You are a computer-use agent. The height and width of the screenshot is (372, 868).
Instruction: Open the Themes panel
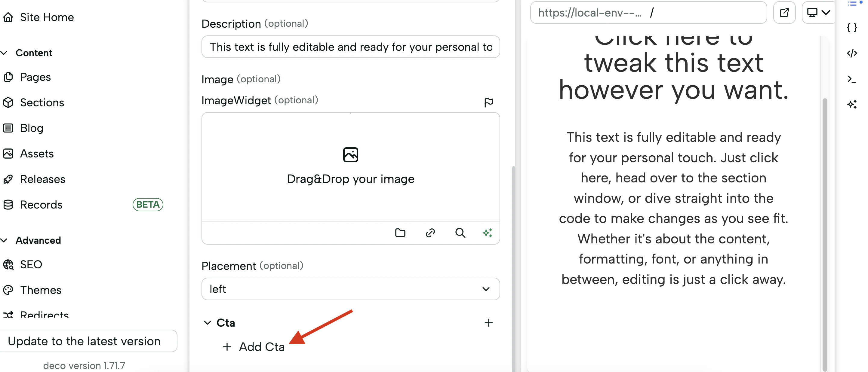[40, 290]
